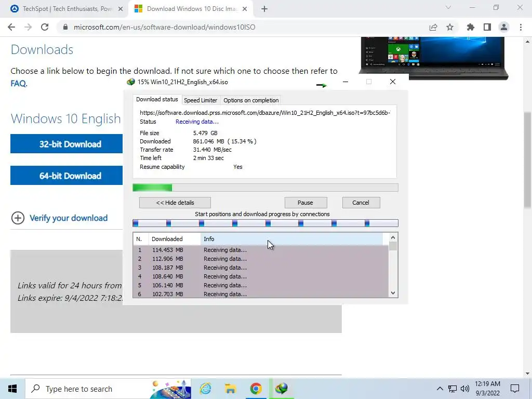
Task: Select connection row with 112.906 MB
Action: click(x=261, y=259)
